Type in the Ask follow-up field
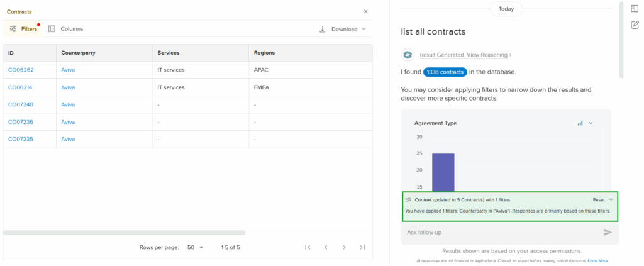 [497, 232]
